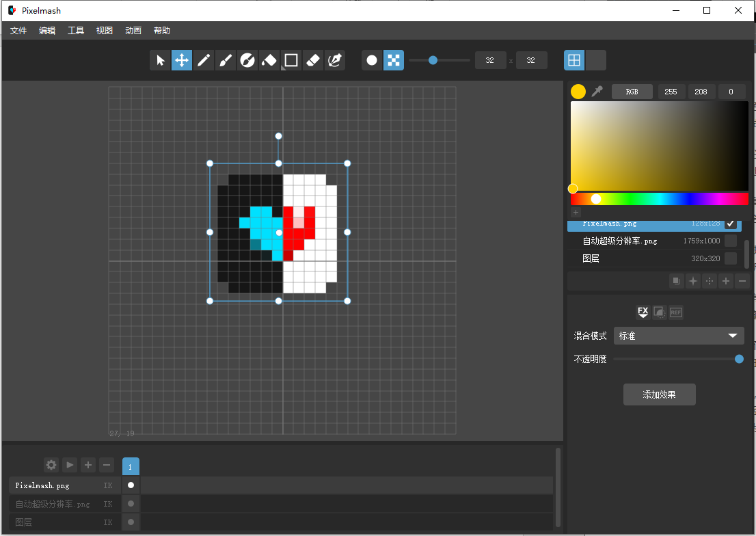Click the duplicate layer icon
This screenshot has height=536, width=756.
676,281
